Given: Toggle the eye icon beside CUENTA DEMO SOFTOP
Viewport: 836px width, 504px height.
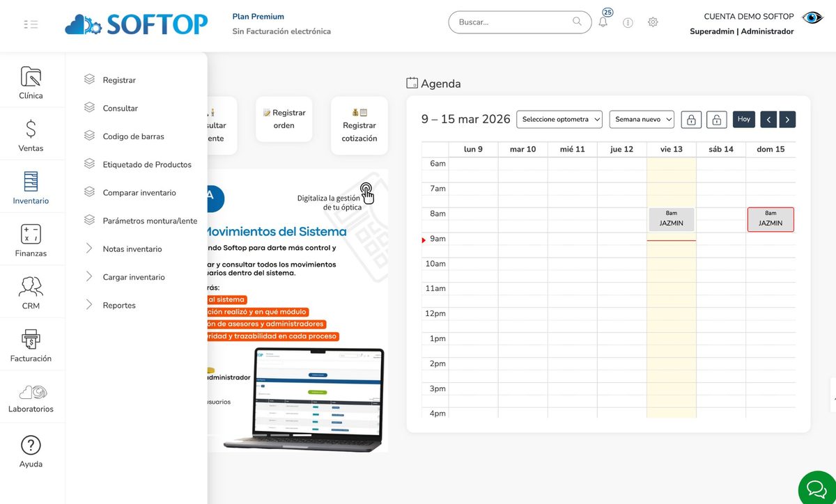Looking at the screenshot, I should tap(813, 16).
